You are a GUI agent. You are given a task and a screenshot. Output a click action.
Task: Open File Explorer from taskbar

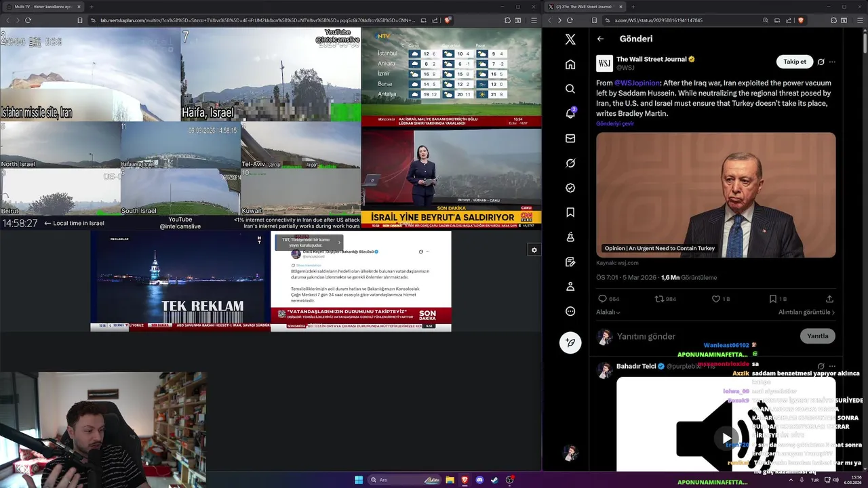450,480
